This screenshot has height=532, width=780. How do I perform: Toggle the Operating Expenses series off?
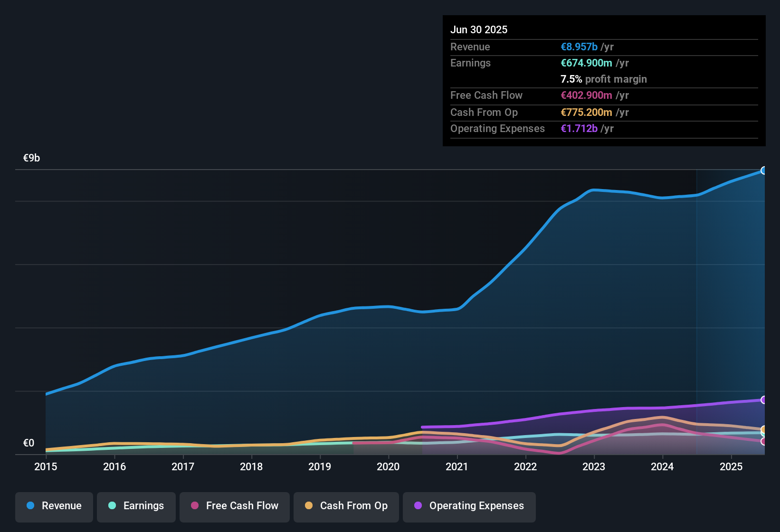coord(469,506)
